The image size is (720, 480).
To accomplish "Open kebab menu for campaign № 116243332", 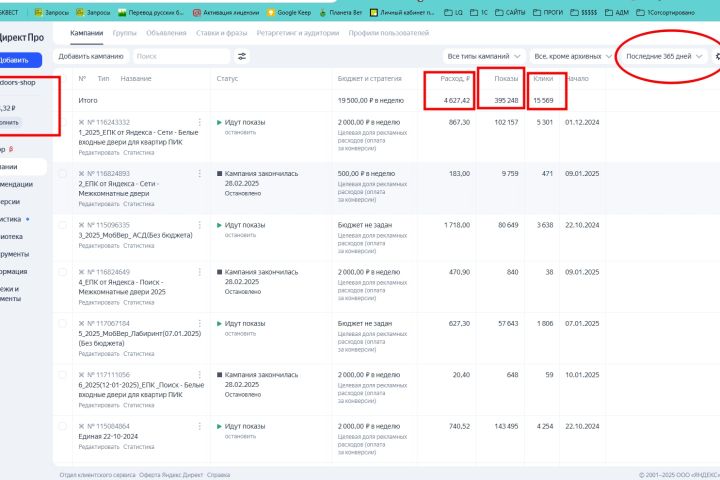I will pos(199,122).
